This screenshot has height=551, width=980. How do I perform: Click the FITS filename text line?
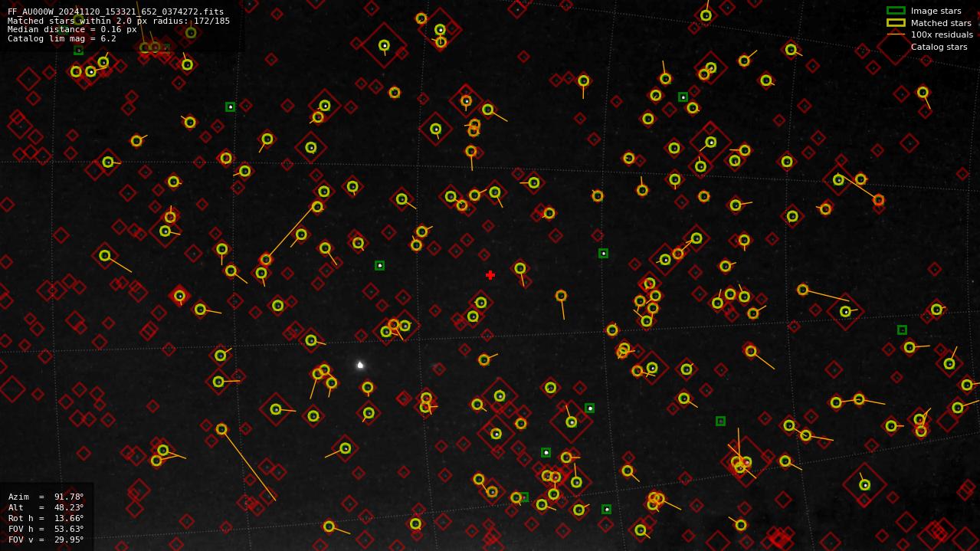point(116,11)
